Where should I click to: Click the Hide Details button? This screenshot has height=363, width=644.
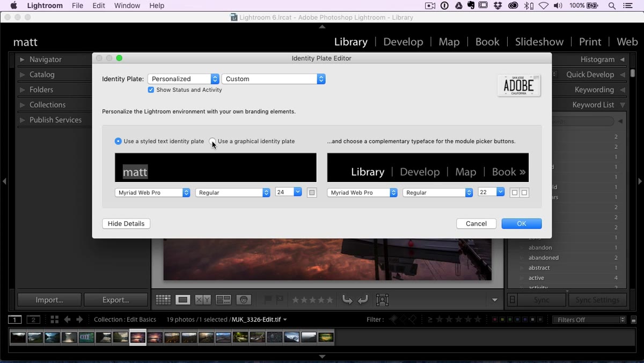(x=126, y=224)
